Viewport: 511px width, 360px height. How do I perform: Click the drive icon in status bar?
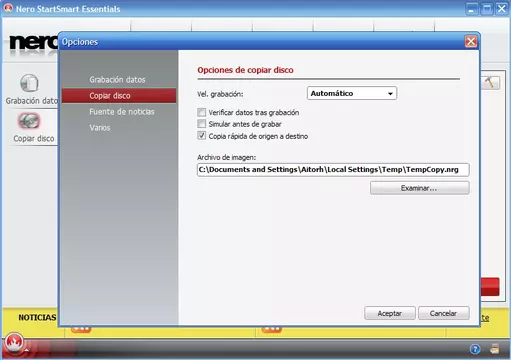click(x=495, y=349)
